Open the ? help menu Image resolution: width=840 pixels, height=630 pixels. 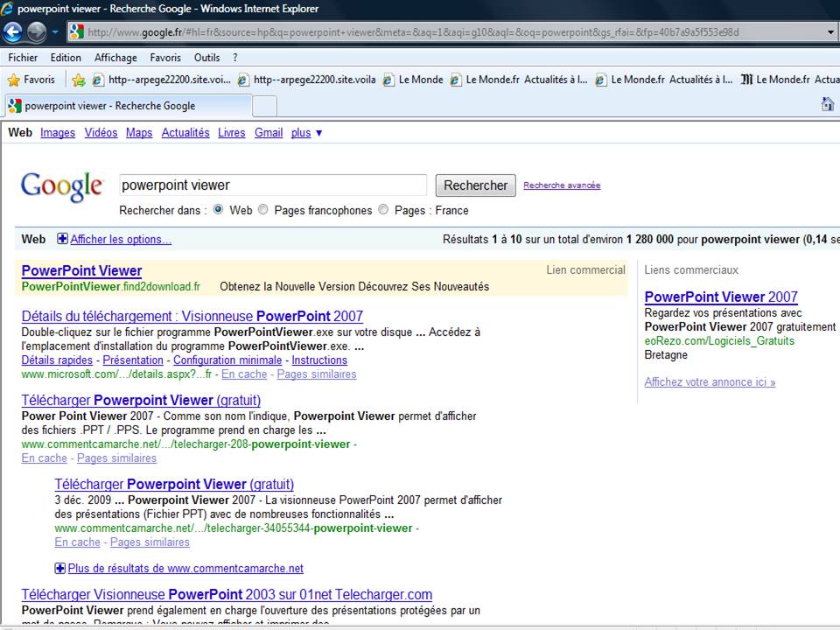coord(235,58)
